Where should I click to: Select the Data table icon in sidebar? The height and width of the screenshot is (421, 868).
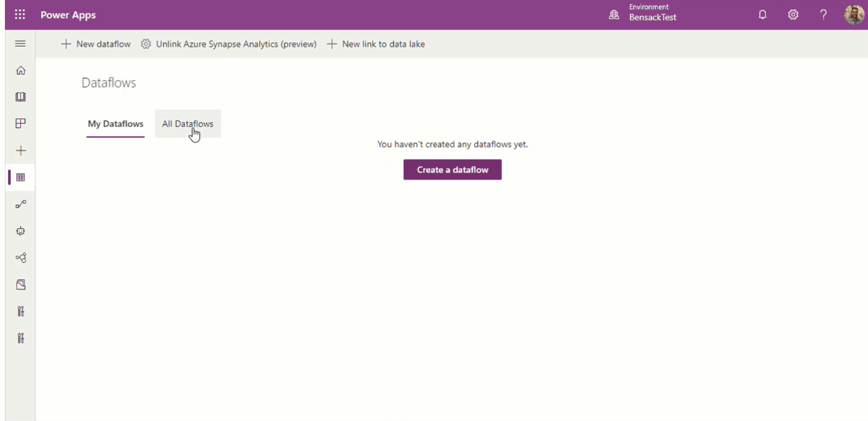(21, 177)
